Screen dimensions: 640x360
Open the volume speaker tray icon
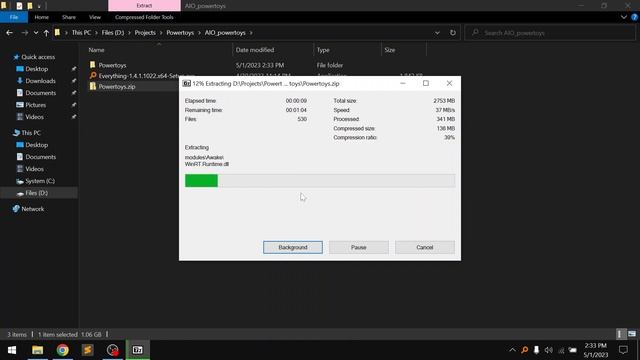[549, 350]
